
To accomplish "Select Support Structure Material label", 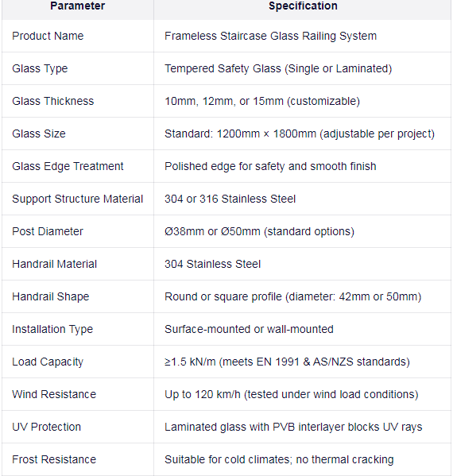I will 77,199.
